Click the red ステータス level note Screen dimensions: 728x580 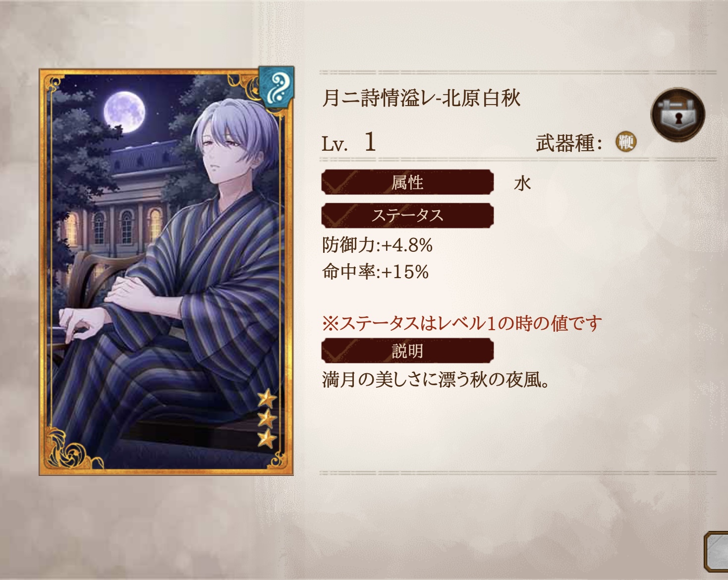click(x=462, y=323)
